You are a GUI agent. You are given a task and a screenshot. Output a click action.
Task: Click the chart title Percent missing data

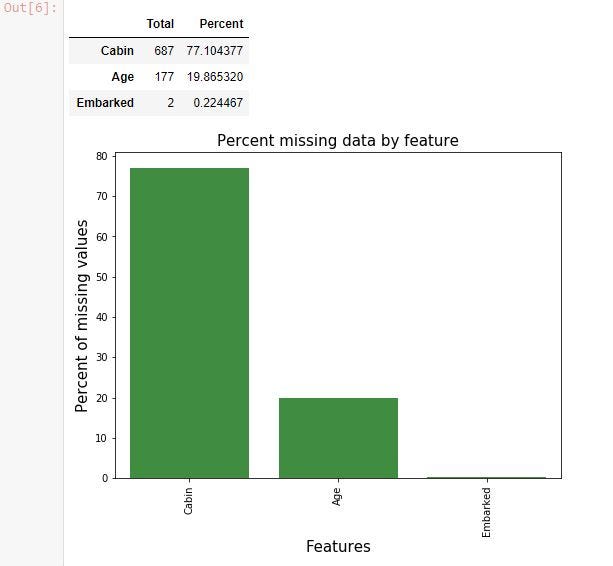[x=338, y=140]
